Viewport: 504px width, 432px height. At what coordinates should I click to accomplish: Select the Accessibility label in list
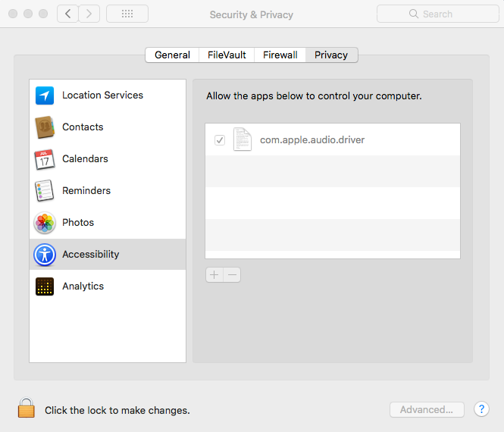91,254
